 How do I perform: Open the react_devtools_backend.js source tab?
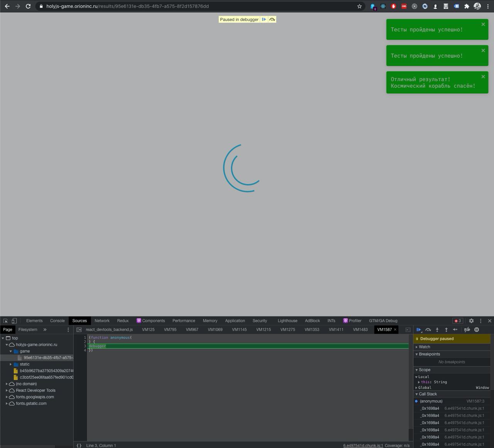tap(109, 330)
